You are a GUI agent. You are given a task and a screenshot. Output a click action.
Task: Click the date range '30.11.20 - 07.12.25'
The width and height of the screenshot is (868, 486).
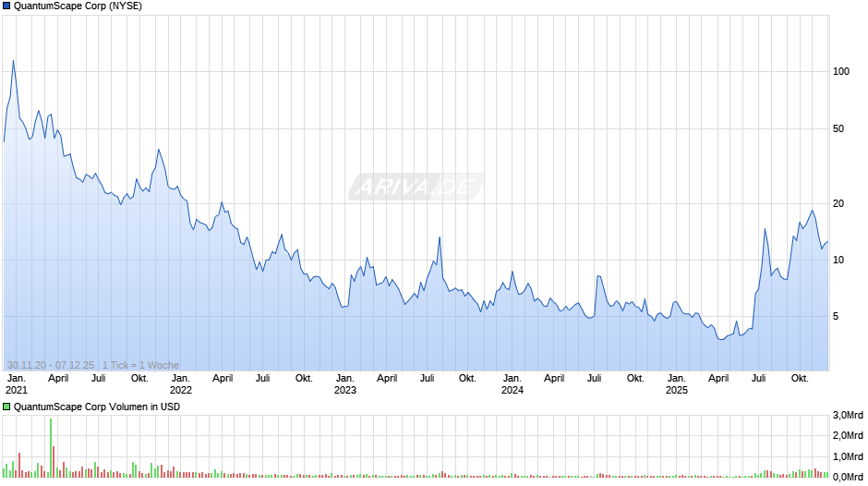tap(51, 365)
